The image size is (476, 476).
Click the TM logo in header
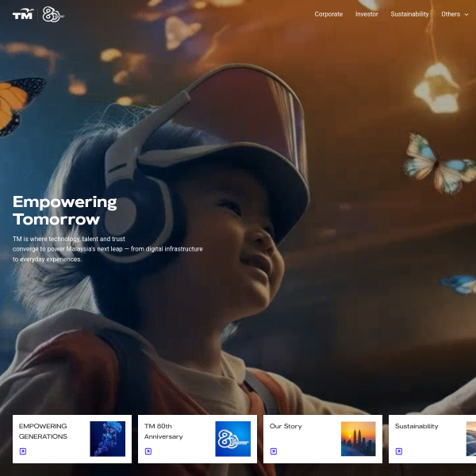coord(23,14)
